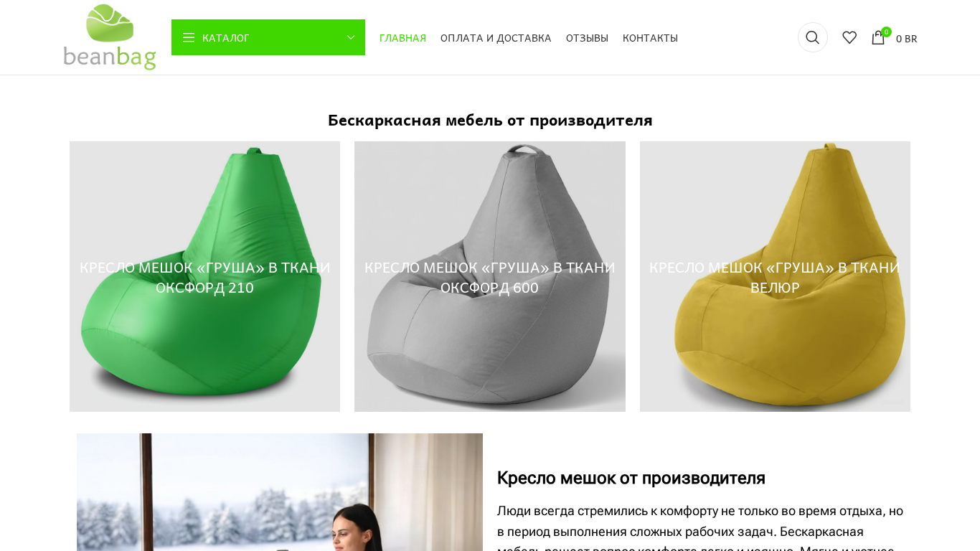Open the wishlist heart icon
Screen dimensions: 980x551
coord(849,37)
